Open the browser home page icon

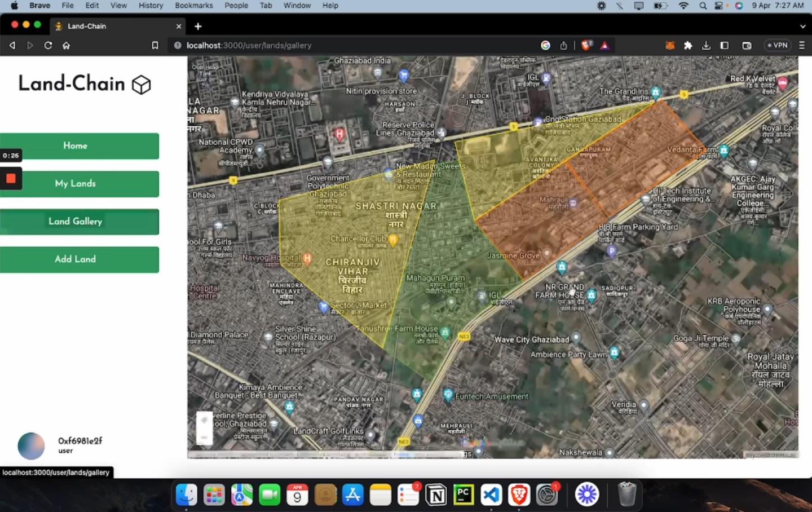tap(66, 45)
